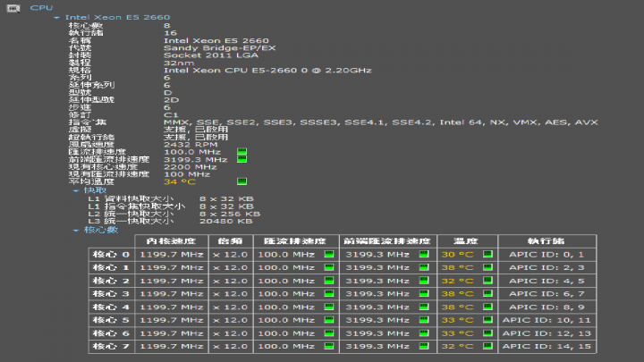Click the 2432 RPM fan speed value
This screenshot has width=644, height=362.
point(191,145)
